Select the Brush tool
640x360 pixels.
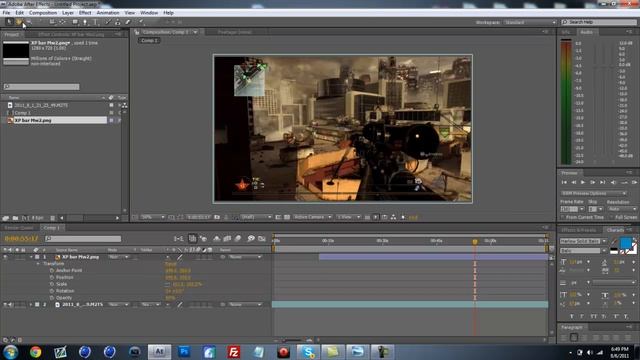click(108, 22)
